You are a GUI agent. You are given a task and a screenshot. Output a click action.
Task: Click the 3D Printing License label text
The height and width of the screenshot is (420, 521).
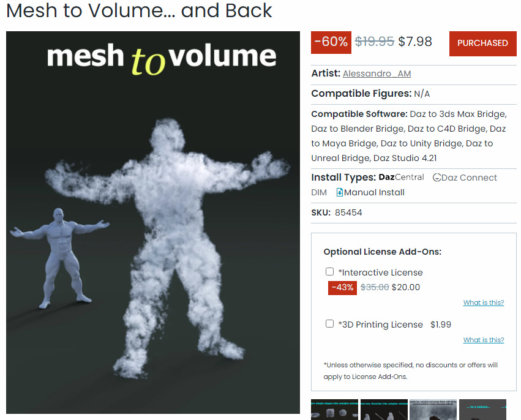point(380,324)
